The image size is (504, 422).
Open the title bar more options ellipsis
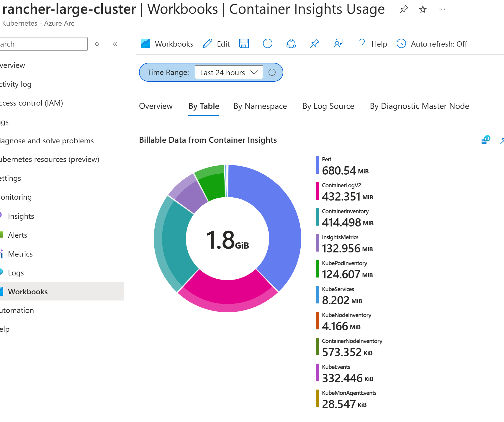(441, 9)
